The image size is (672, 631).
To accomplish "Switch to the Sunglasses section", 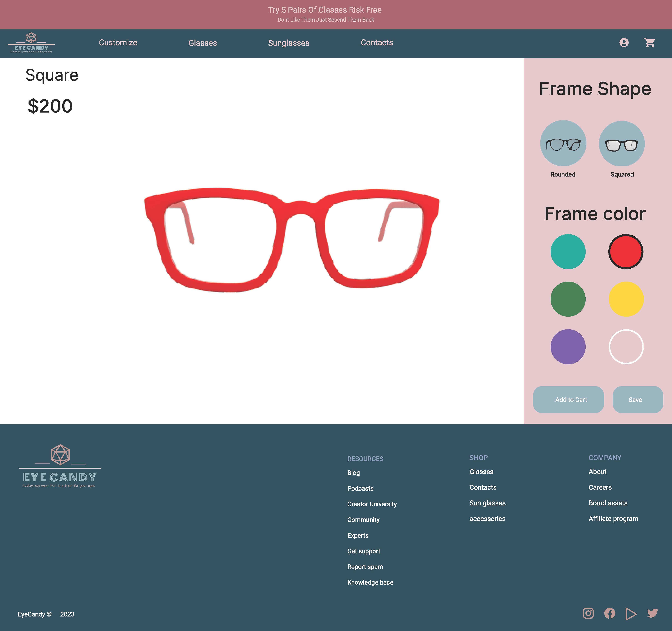I will coord(289,43).
